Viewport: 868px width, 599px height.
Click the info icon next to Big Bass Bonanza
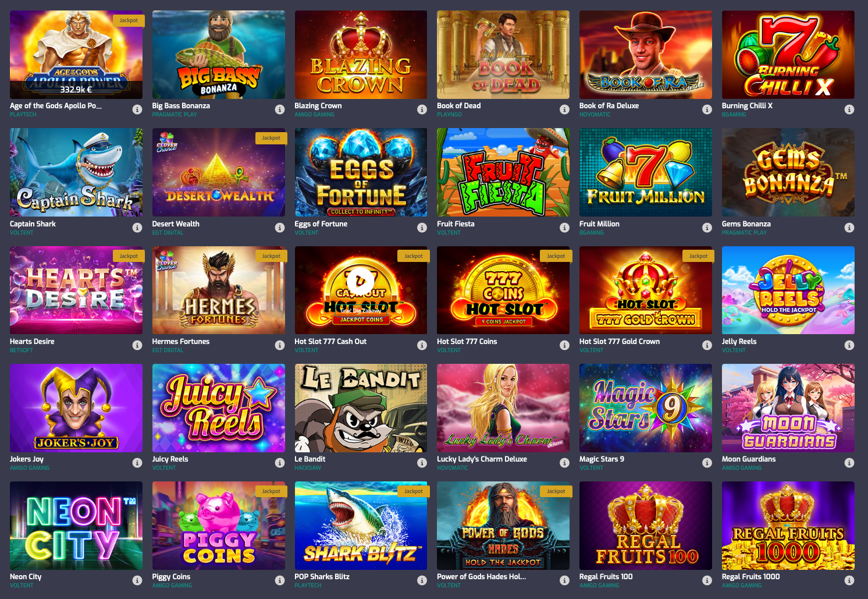(280, 109)
